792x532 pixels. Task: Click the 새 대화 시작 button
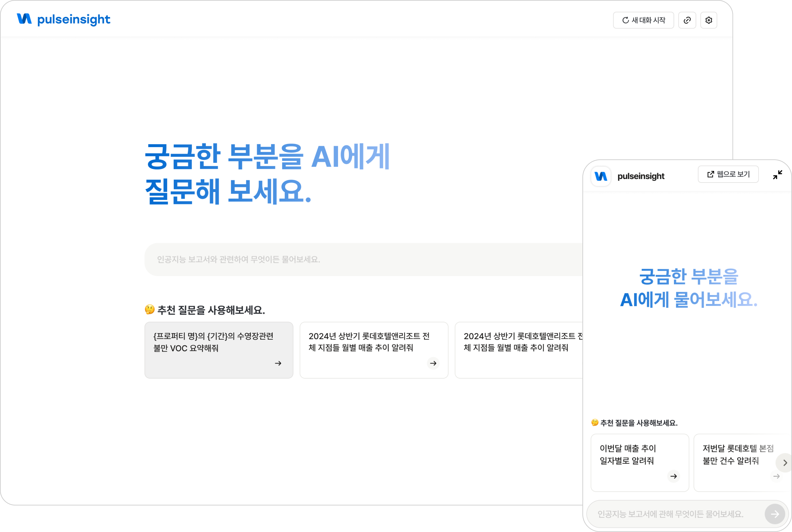[x=643, y=20]
